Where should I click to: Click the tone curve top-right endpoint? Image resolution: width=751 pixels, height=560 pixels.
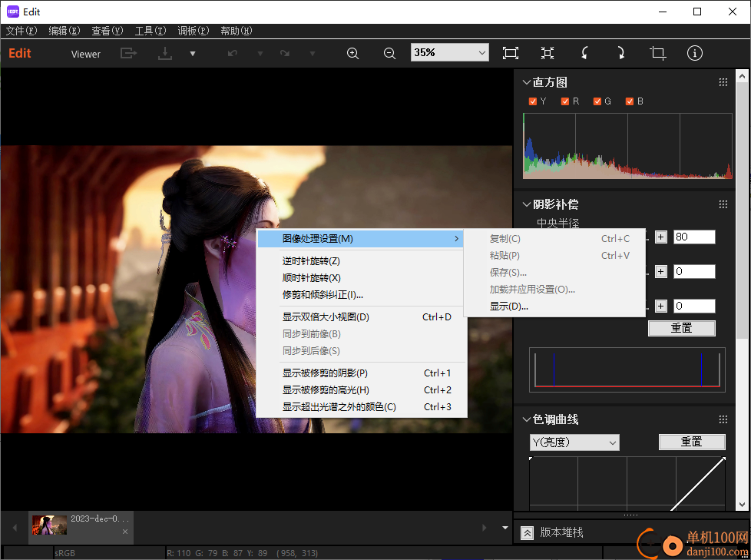pyautogui.click(x=723, y=459)
